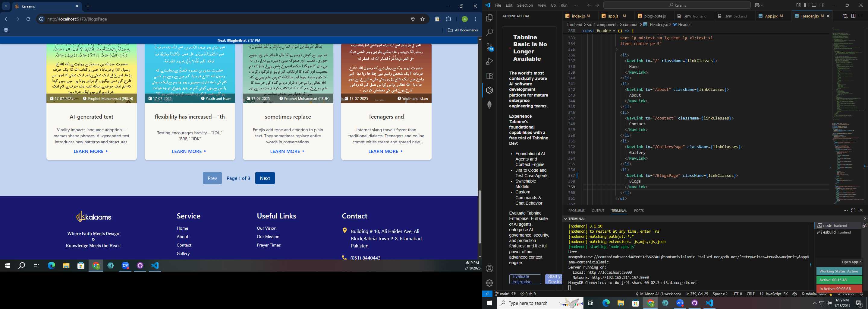Screen dimensions: 868x309
Task: Toggle Primary Side Bar in VS Code
Action: click(x=806, y=5)
